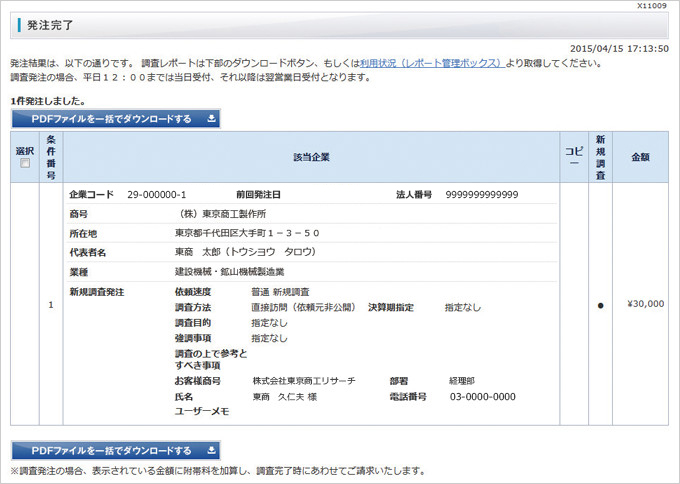Click the 発注完了 page heading
This screenshot has width=680, height=484.
coord(49,24)
